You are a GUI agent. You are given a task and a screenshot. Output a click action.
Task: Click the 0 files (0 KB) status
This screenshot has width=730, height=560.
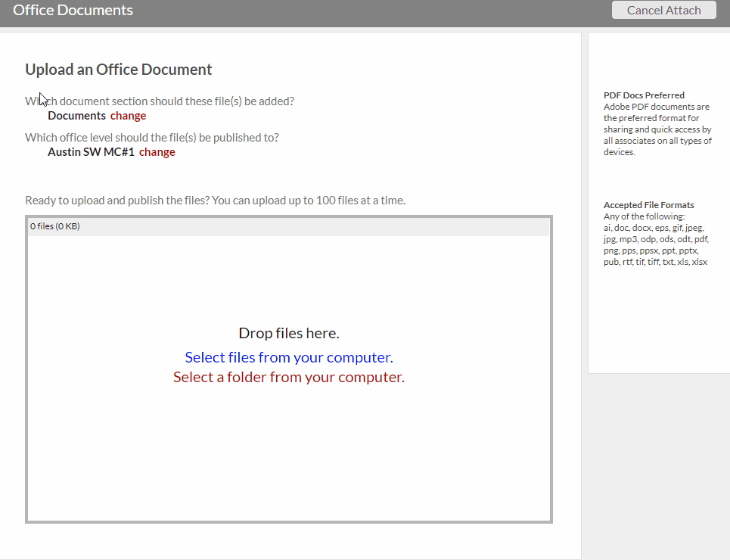[55, 226]
